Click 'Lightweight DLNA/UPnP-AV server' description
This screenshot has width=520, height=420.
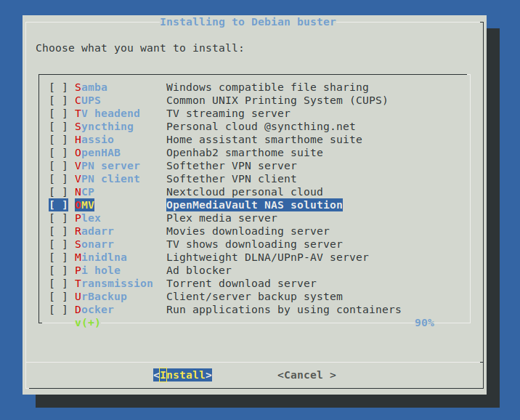tap(267, 257)
